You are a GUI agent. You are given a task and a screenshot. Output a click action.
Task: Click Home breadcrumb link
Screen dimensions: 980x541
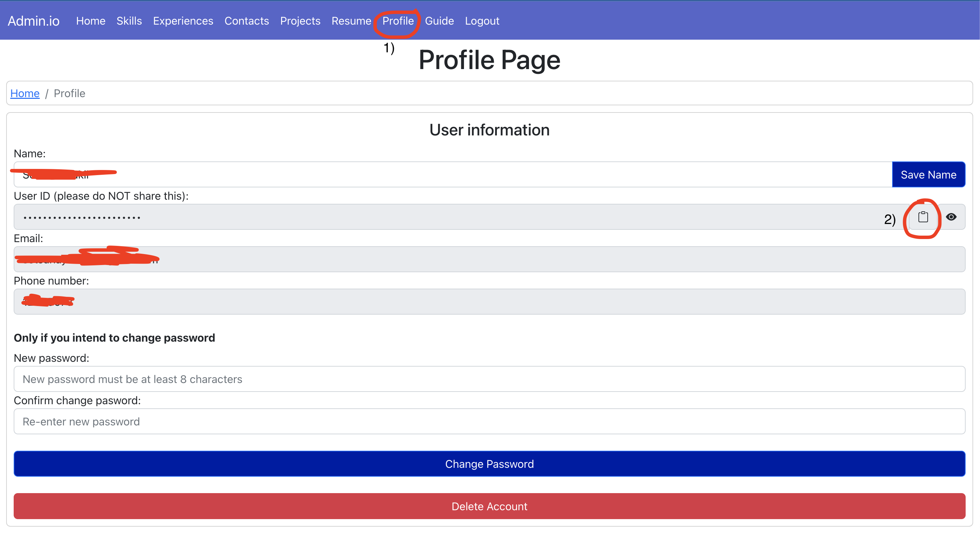pyautogui.click(x=25, y=94)
